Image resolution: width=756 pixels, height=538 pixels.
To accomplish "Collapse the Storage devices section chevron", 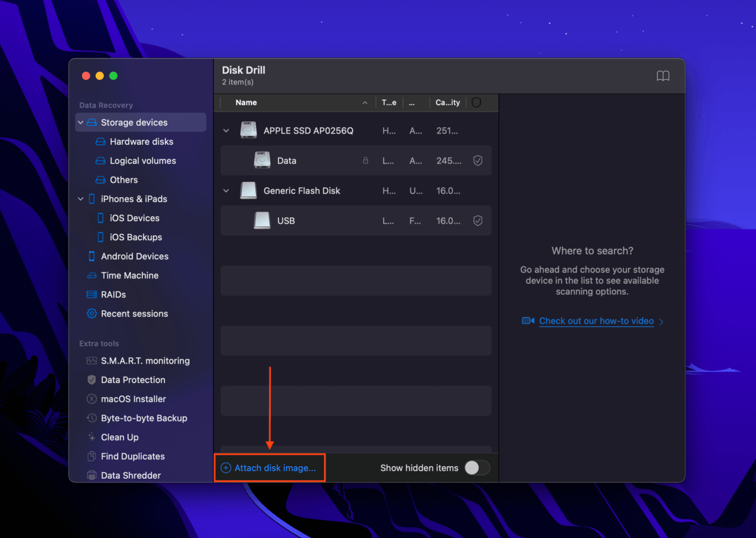I will click(81, 122).
